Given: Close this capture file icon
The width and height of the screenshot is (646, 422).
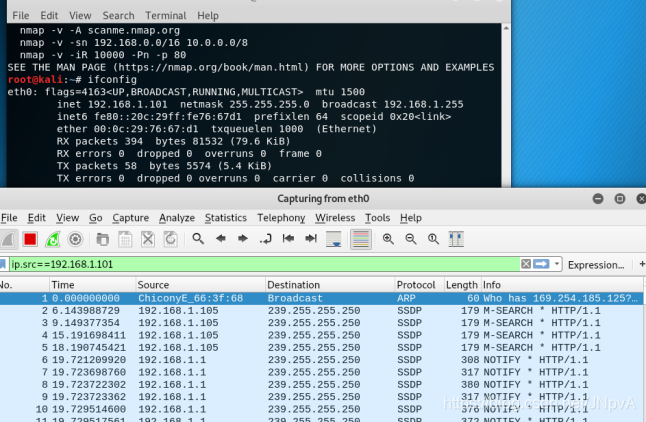Looking at the screenshot, I should pyautogui.click(x=148, y=239).
